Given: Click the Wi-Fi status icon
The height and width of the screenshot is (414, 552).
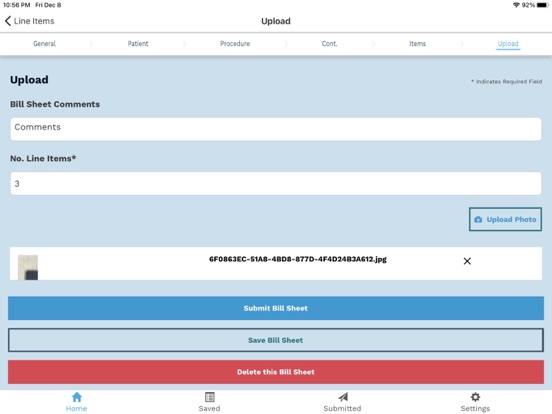Looking at the screenshot, I should tap(516, 5).
